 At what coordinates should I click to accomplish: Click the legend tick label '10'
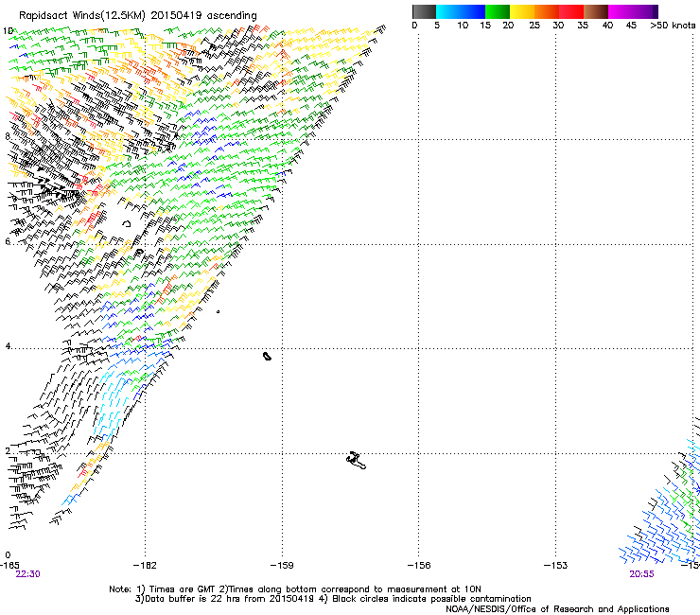pos(463,26)
